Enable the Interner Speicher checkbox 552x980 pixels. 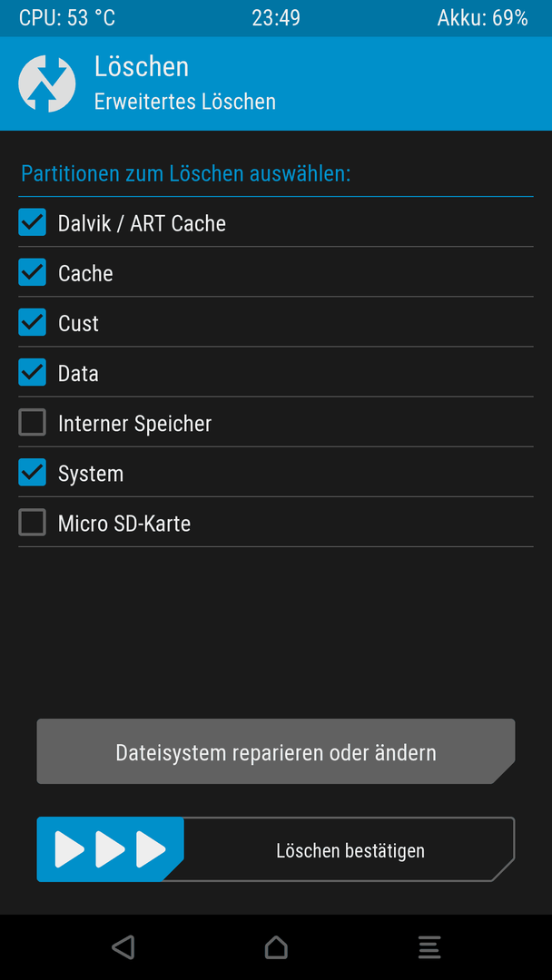click(32, 422)
